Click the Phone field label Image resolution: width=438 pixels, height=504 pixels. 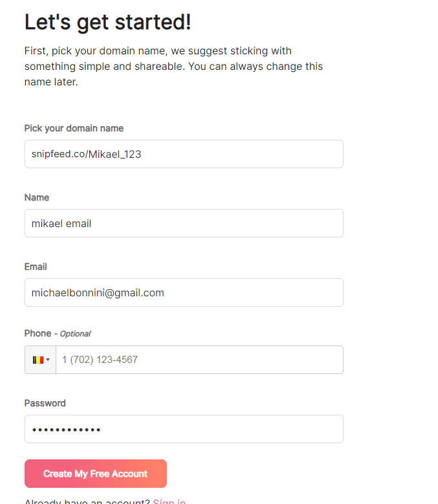click(x=38, y=333)
